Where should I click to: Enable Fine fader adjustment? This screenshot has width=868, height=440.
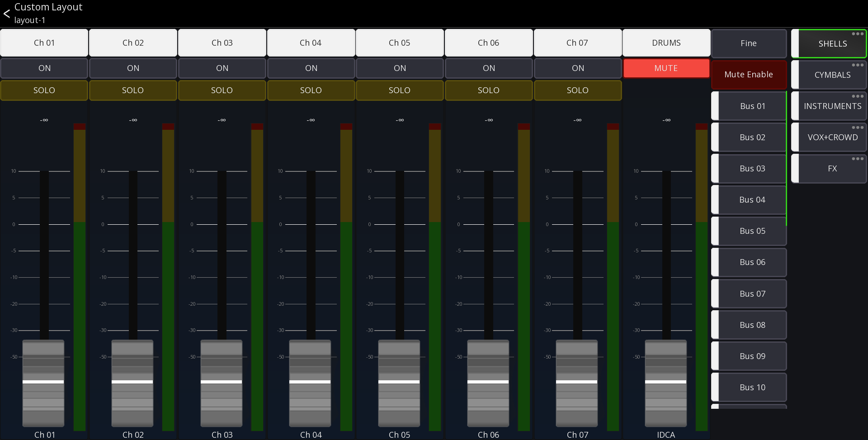(x=749, y=43)
